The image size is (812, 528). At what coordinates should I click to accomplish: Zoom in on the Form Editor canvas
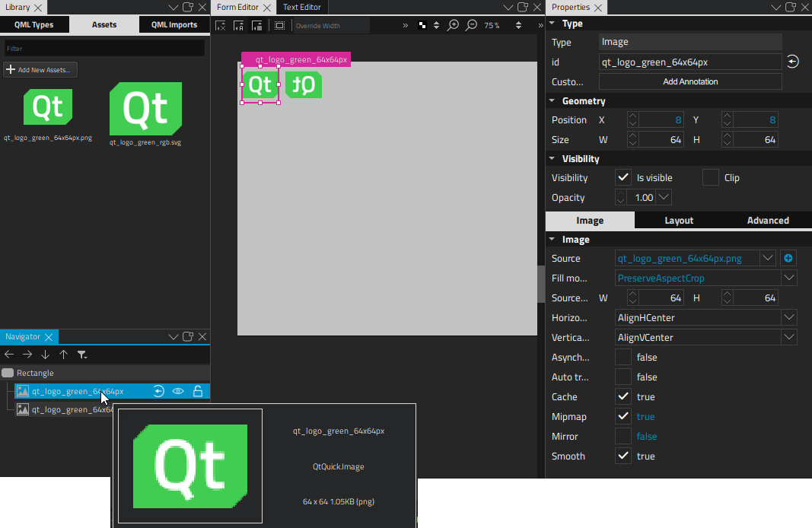[x=454, y=24]
